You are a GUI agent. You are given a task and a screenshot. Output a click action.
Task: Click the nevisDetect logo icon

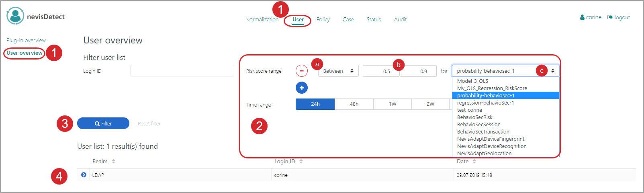pyautogui.click(x=15, y=16)
